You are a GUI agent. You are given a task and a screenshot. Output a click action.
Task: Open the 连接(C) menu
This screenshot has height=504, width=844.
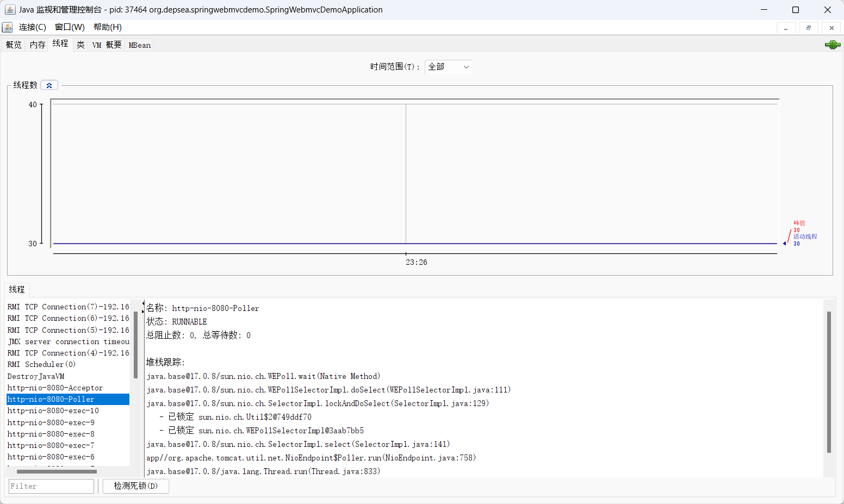click(x=32, y=27)
